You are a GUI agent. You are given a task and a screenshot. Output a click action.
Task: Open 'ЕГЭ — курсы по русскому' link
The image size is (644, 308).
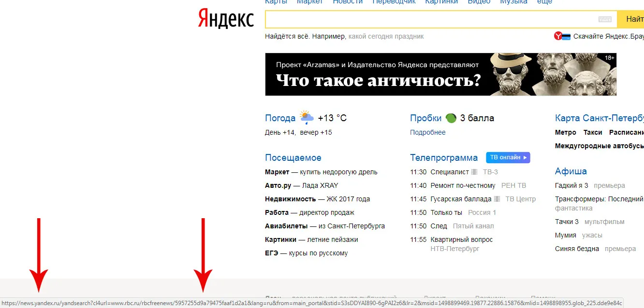(x=307, y=253)
